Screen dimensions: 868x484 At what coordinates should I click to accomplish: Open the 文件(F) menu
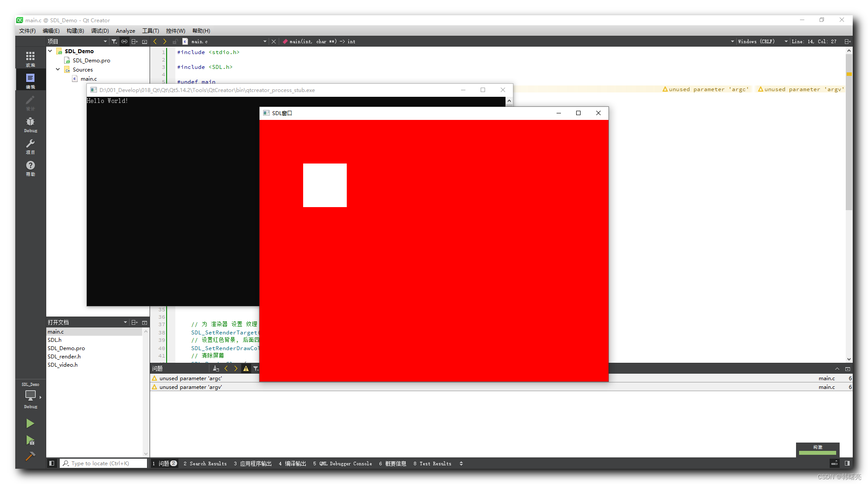(x=27, y=31)
